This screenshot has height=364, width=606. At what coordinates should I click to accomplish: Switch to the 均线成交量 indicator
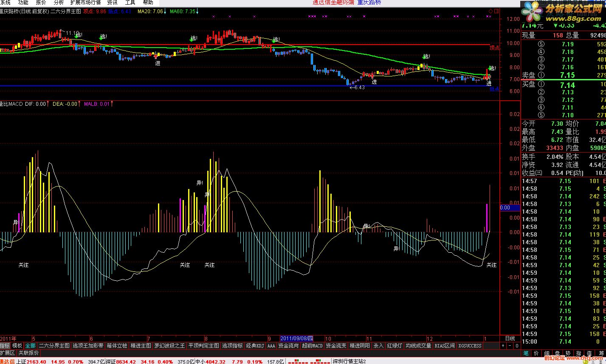tap(418, 346)
